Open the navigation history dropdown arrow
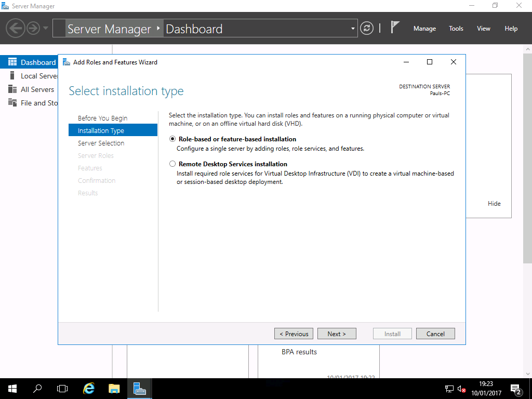This screenshot has height=399, width=532. [x=46, y=28]
